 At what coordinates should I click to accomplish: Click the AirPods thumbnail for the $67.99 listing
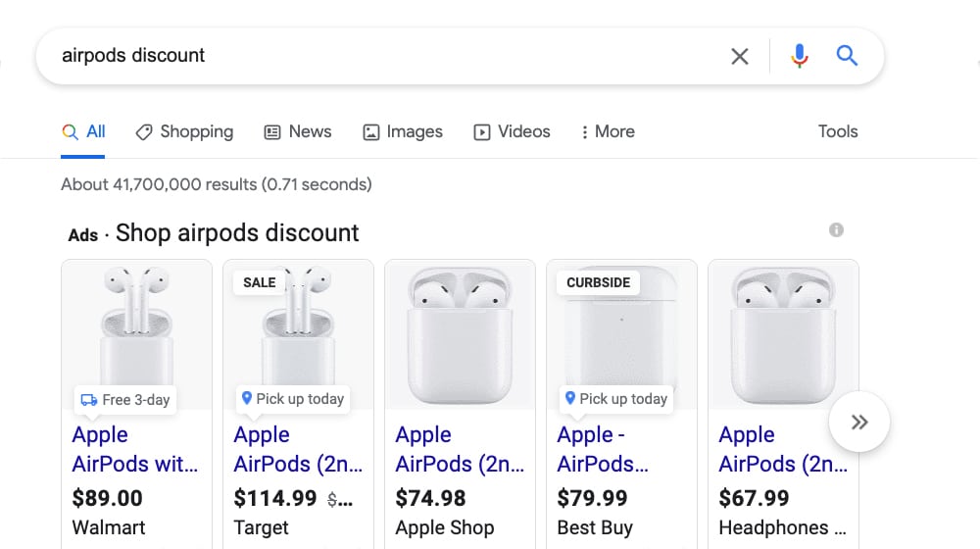(783, 334)
